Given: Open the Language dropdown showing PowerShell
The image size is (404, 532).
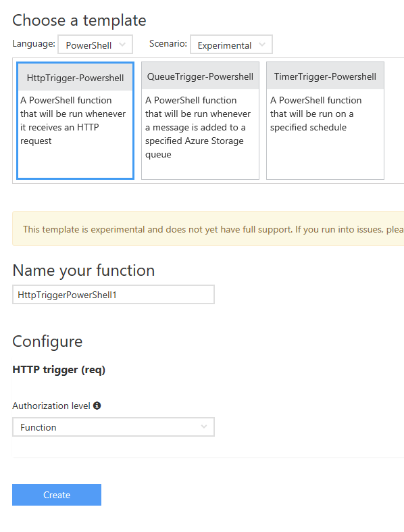Looking at the screenshot, I should (x=95, y=45).
